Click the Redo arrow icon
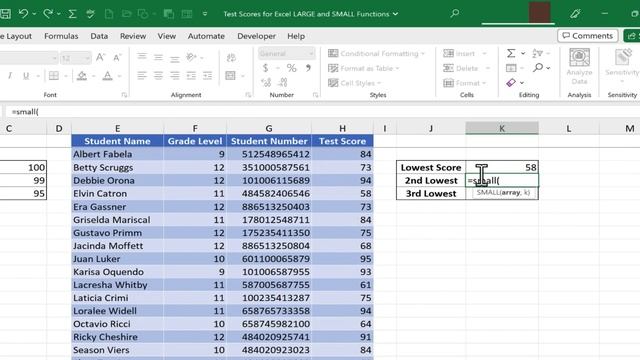640x360 pixels. (48, 14)
